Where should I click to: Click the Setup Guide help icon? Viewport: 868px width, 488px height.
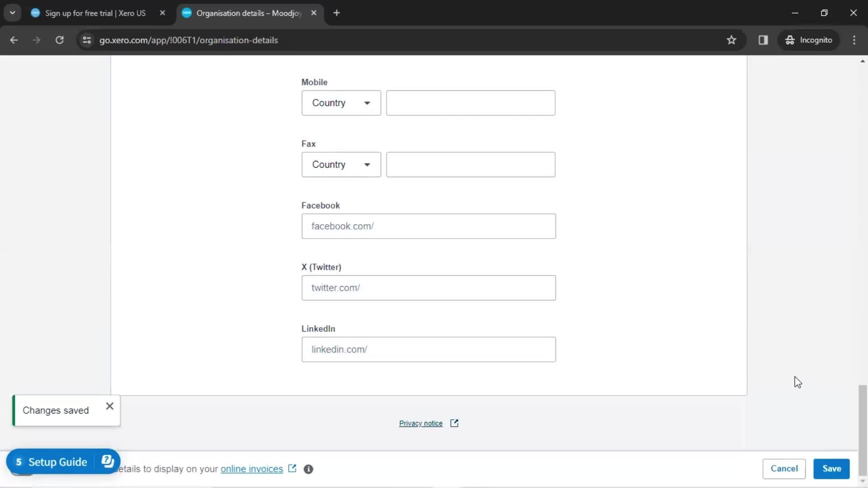pyautogui.click(x=108, y=461)
